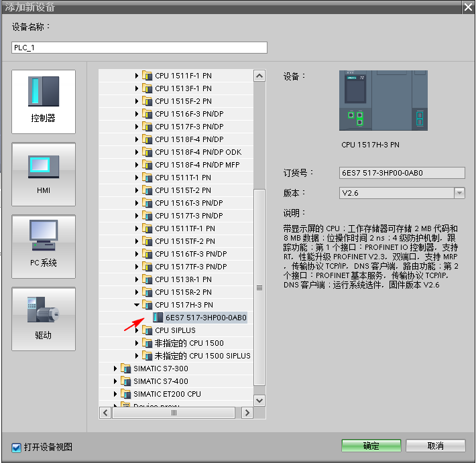Image resolution: width=476 pixels, height=463 pixels.
Task: Select the SIMATIC S7-400 tree label
Action: 161,381
